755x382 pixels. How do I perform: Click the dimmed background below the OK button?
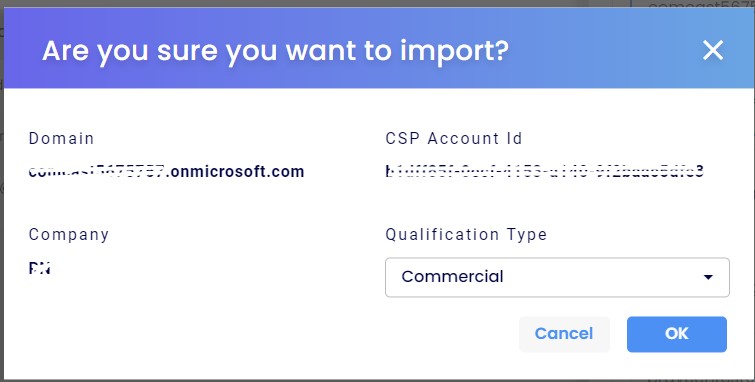(677, 380)
